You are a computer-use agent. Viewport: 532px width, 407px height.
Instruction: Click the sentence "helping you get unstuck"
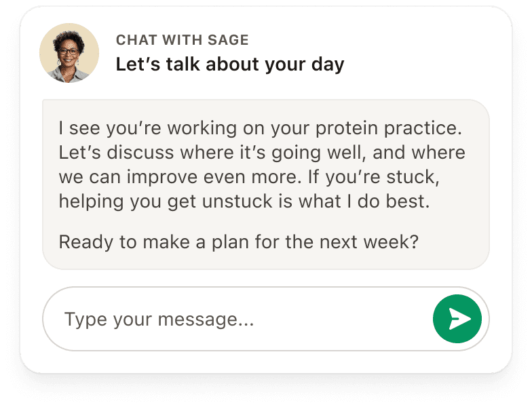244,201
